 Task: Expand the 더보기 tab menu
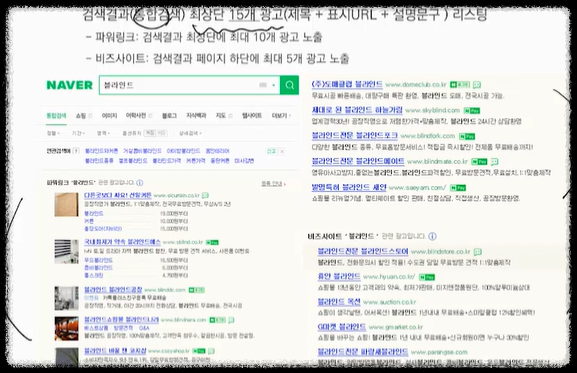(281, 116)
